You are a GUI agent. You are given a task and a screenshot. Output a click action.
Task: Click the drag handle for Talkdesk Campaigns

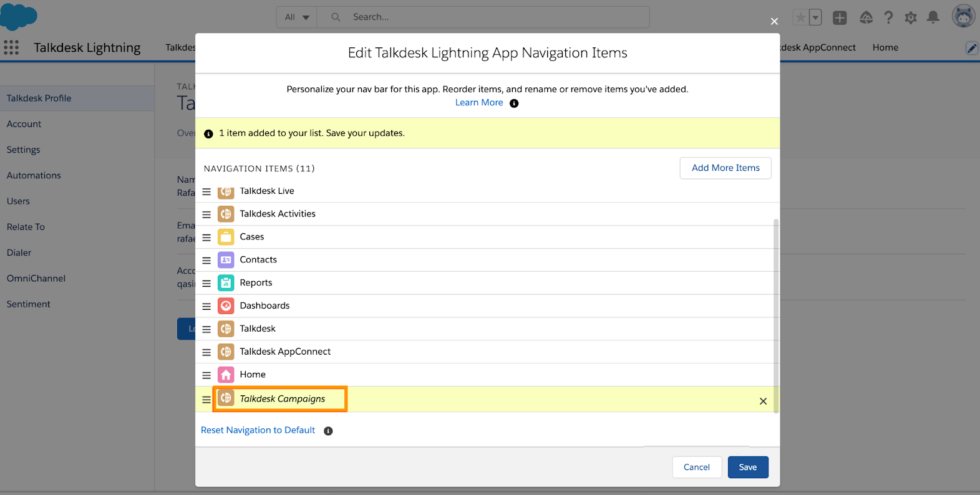coord(206,400)
